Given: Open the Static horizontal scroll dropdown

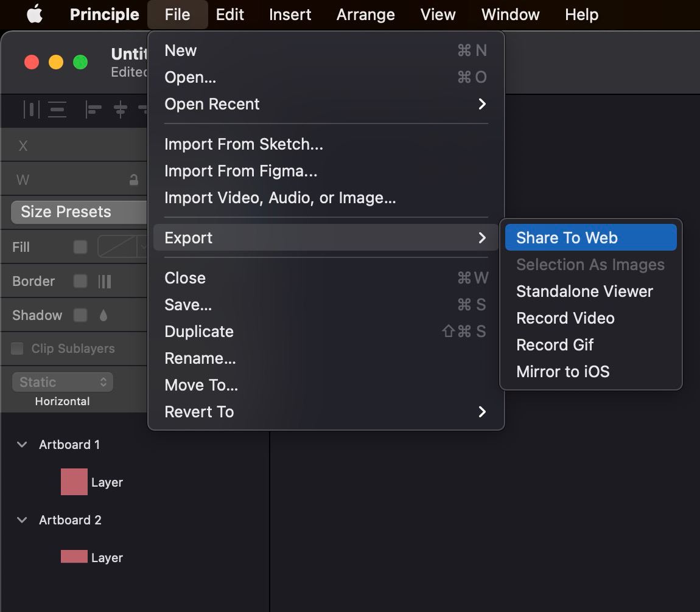Looking at the screenshot, I should click(63, 382).
